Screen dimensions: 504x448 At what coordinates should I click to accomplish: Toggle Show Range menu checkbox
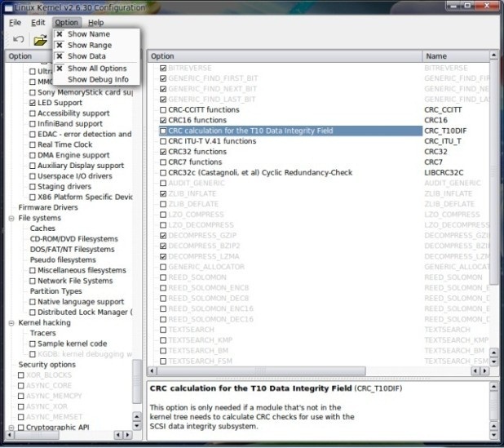click(x=89, y=46)
